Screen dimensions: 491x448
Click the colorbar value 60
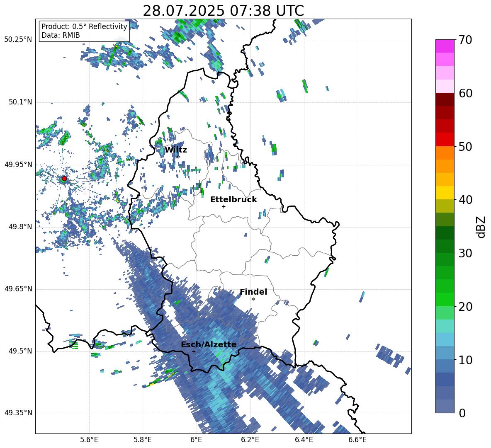pyautogui.click(x=465, y=93)
